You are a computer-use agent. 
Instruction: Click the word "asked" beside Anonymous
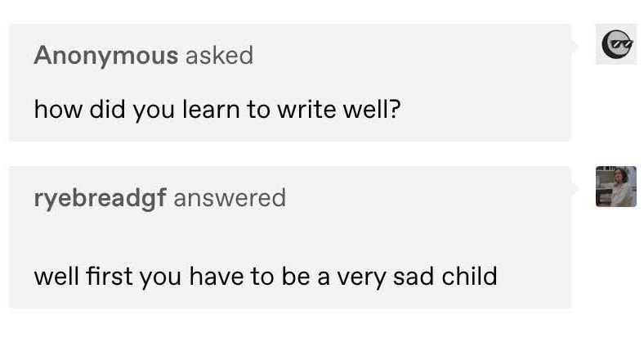coord(219,56)
